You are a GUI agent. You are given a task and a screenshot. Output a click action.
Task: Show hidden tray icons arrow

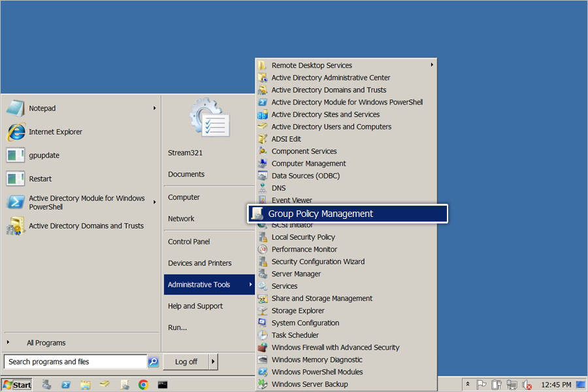[x=468, y=384]
